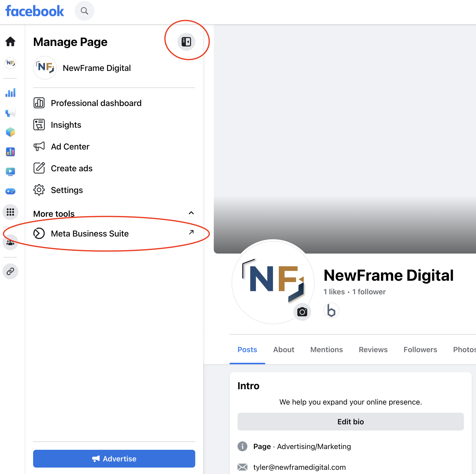The width and height of the screenshot is (476, 474).
Task: Collapse the Manage Page sidebar panel
Action: (x=186, y=42)
